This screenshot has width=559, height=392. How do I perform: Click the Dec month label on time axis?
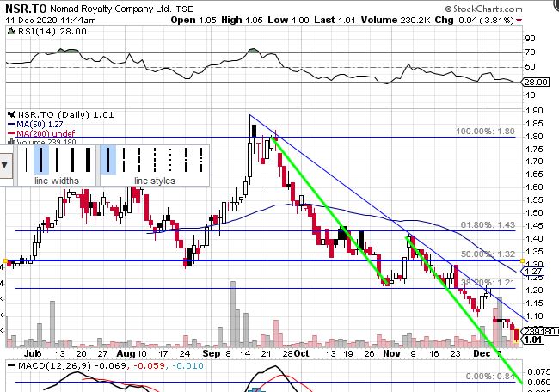482,353
